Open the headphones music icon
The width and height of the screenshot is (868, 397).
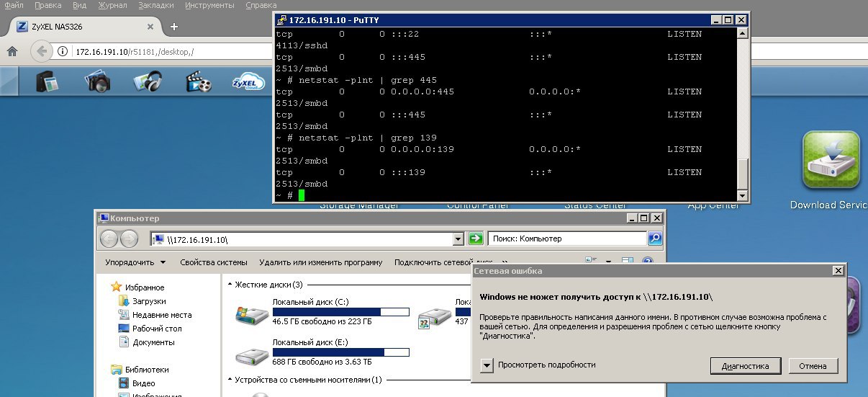[x=148, y=81]
